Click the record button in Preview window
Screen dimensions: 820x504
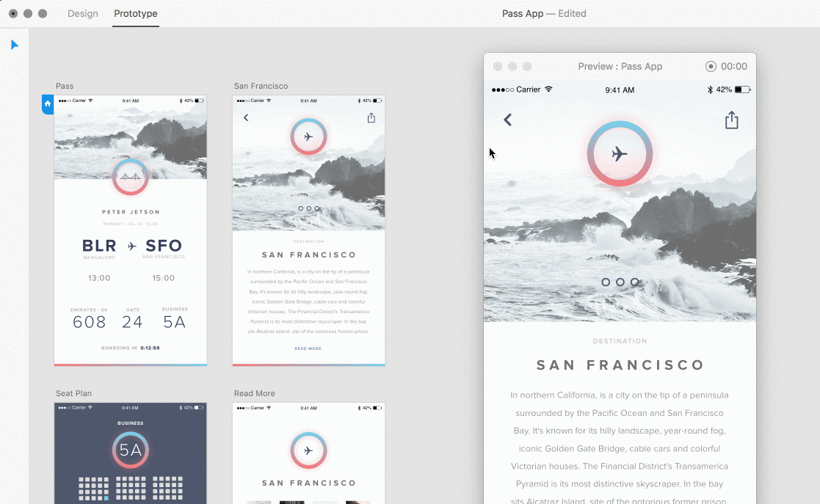[710, 67]
